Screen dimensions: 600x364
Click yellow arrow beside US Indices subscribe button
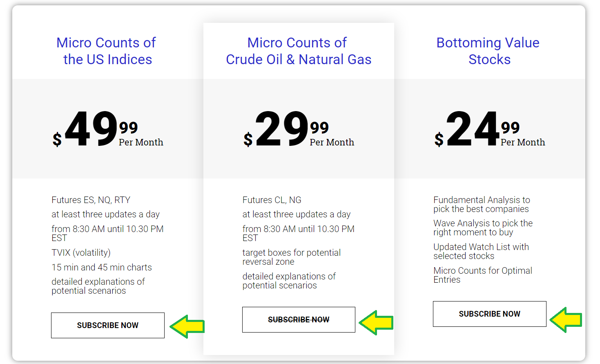click(x=187, y=326)
